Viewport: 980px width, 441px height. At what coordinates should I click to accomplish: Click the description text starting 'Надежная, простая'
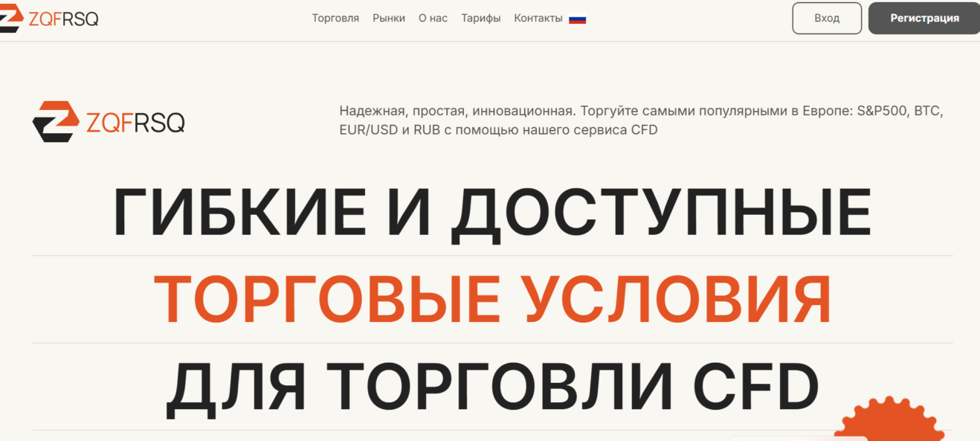click(x=640, y=112)
